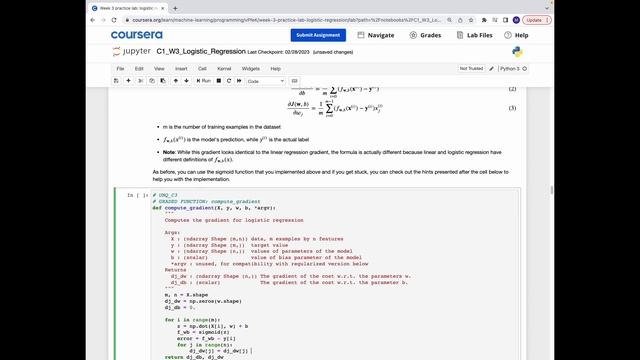Click the zoom magnifier in address bar
Viewport: 640px width, 360px height.
pyautogui.click(x=449, y=20)
